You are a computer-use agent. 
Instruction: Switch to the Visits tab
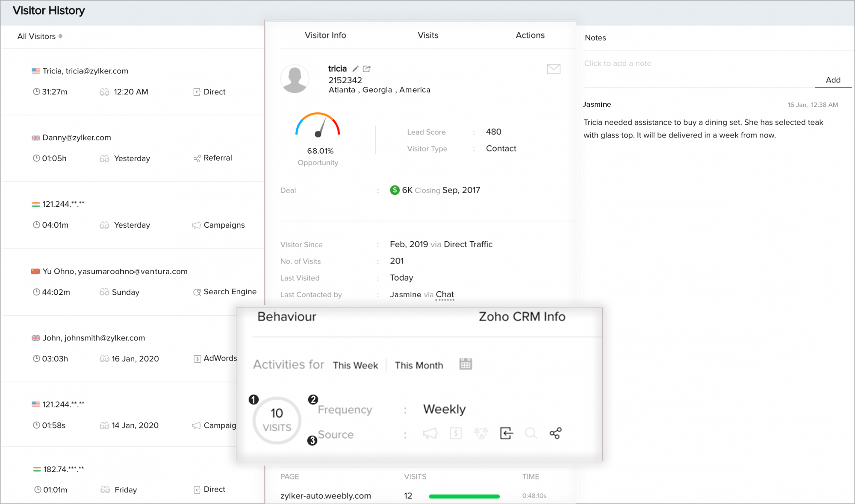[428, 35]
